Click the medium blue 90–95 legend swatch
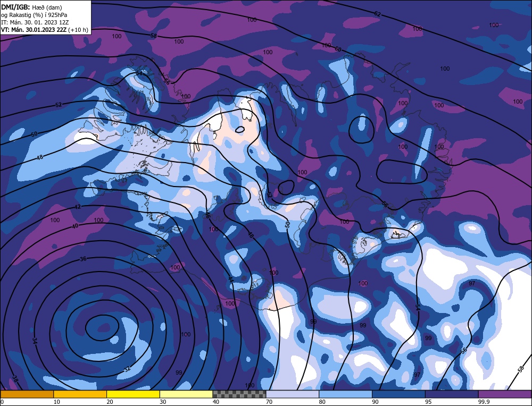Screen dimensions: 532x406 [398, 394]
